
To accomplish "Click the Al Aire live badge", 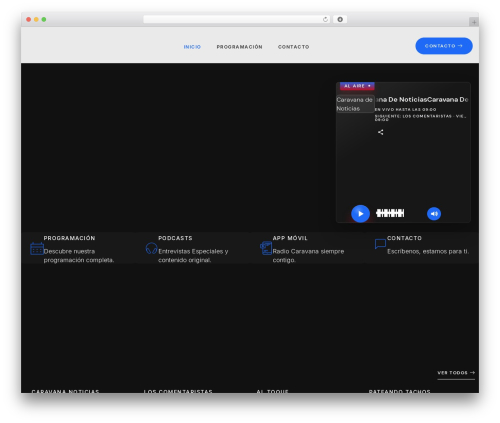I will (357, 86).
